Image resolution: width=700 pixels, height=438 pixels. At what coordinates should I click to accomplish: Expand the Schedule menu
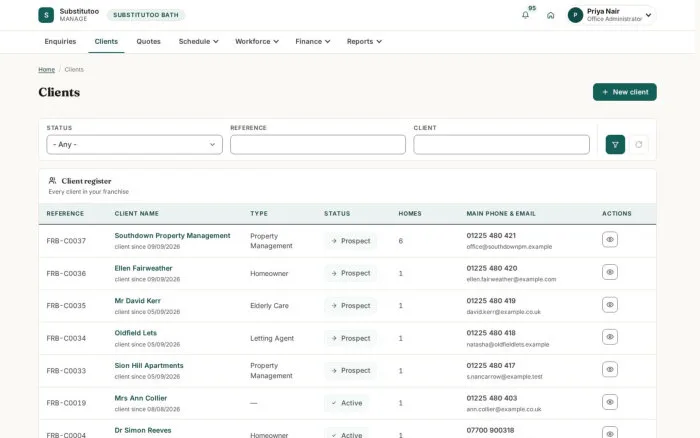coord(199,42)
